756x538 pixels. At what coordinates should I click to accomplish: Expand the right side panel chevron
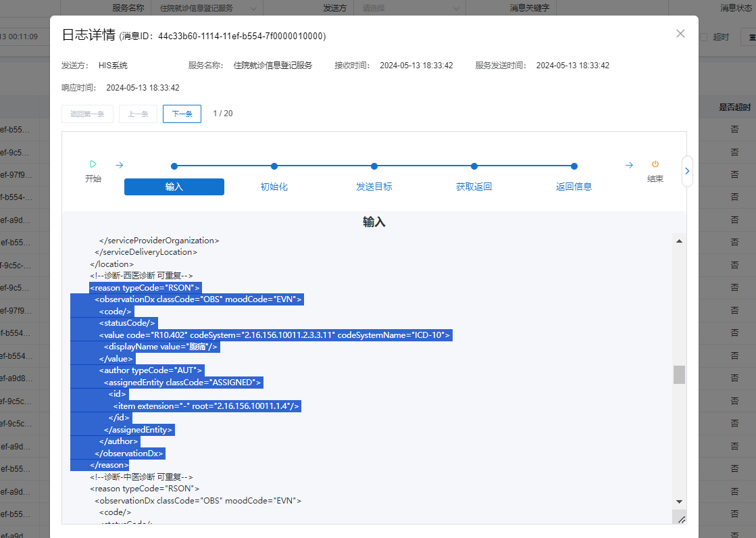687,171
